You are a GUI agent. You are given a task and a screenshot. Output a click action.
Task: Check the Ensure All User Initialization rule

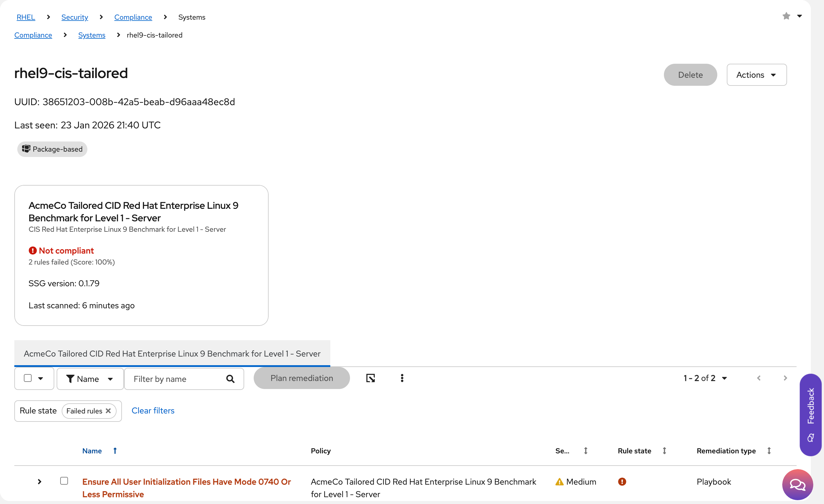point(64,480)
